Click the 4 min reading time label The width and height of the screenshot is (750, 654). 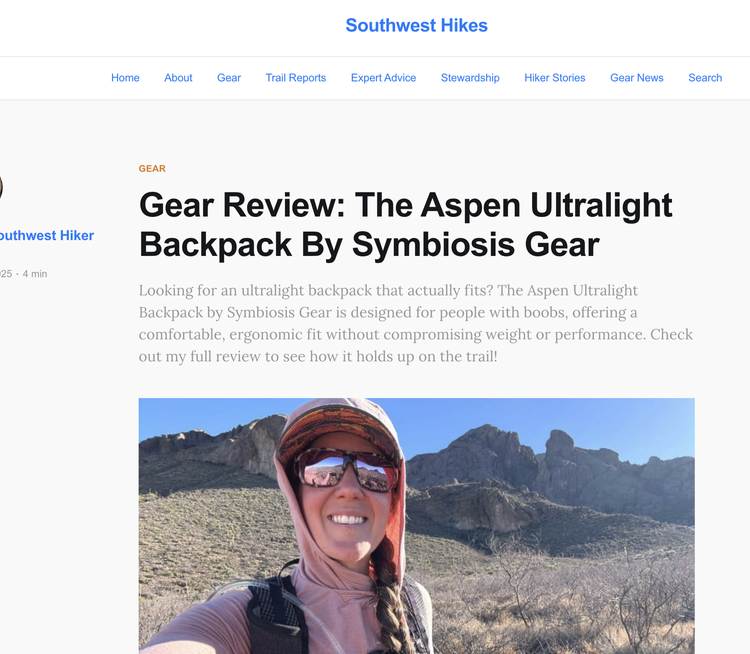click(35, 274)
